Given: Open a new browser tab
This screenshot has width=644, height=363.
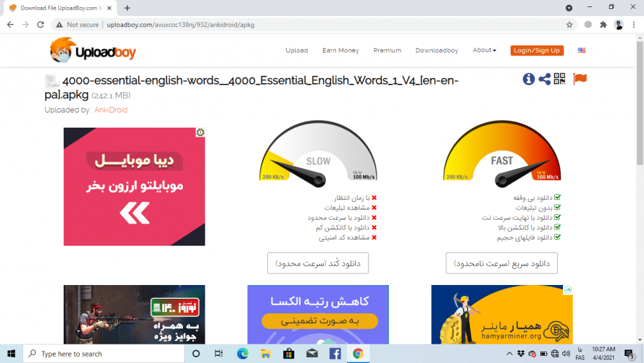Looking at the screenshot, I should click(x=128, y=8).
